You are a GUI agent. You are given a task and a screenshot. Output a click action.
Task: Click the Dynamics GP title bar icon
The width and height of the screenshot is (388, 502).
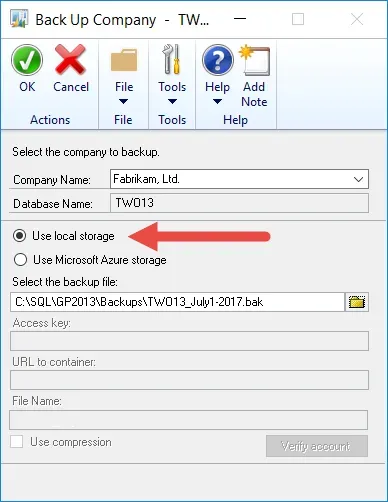(19, 19)
